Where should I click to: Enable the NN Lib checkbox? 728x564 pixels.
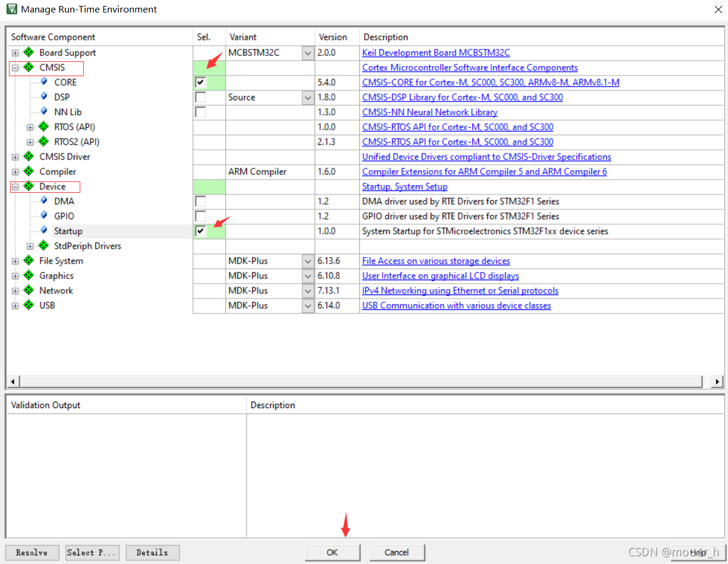coord(200,112)
